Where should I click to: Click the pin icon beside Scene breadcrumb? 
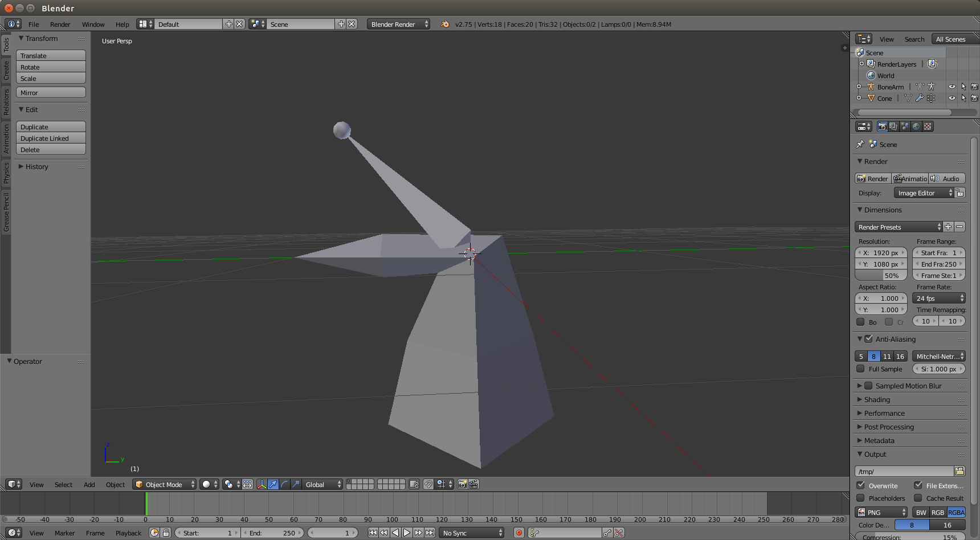[860, 144]
